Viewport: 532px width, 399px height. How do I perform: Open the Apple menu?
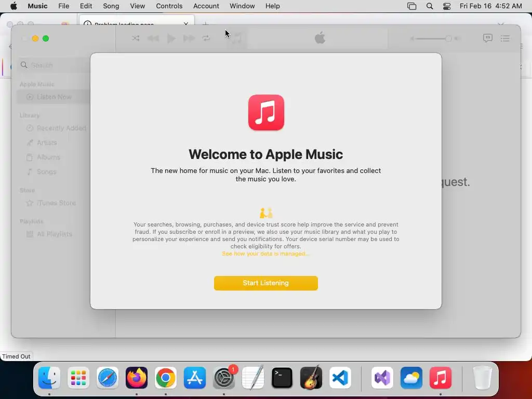(14, 6)
